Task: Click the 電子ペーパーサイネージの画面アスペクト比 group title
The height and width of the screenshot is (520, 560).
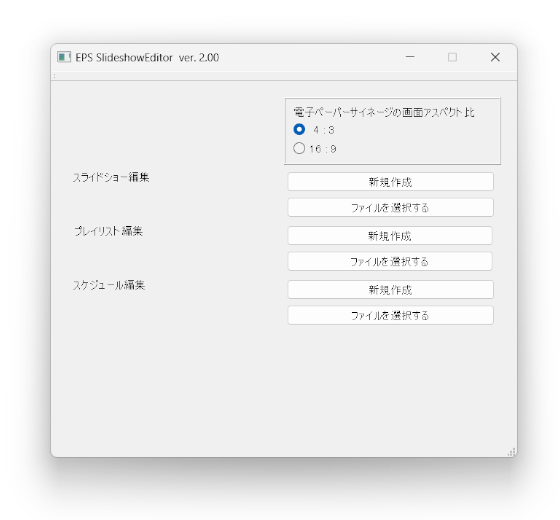Action: (384, 112)
